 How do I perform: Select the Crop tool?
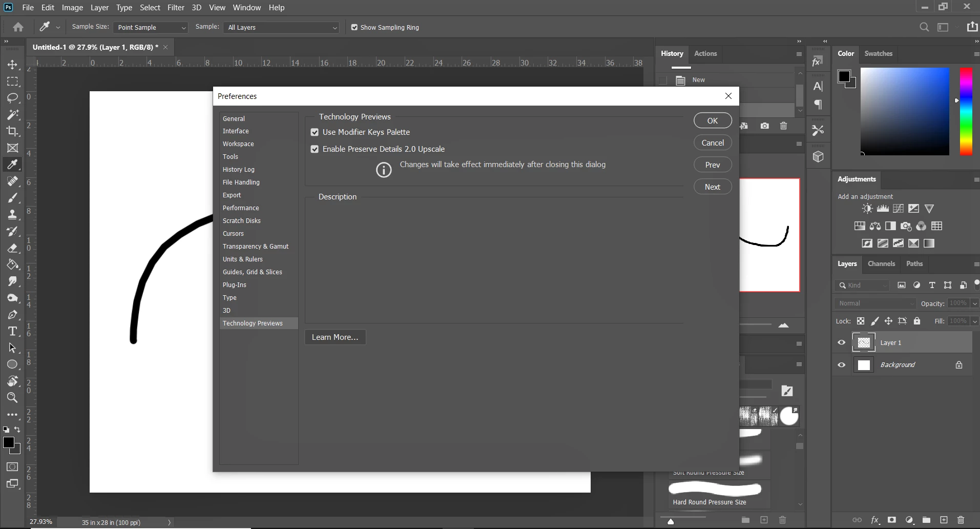coord(13,131)
